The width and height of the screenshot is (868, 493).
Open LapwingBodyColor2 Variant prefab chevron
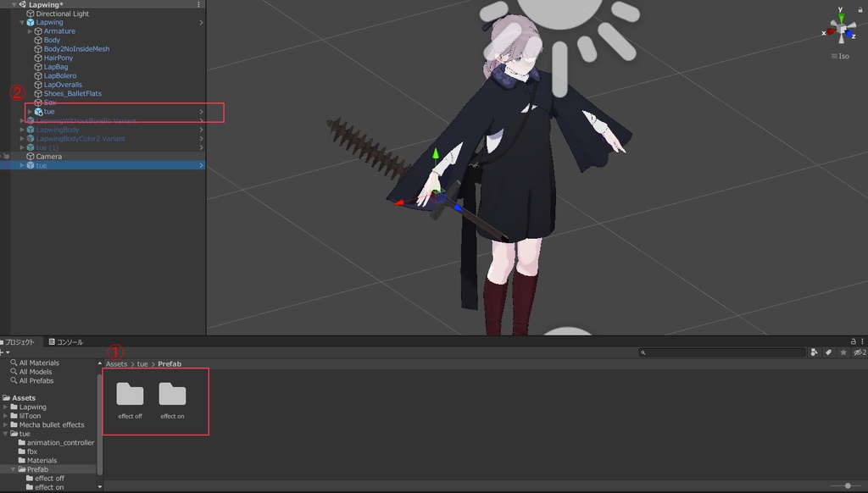[x=201, y=138]
